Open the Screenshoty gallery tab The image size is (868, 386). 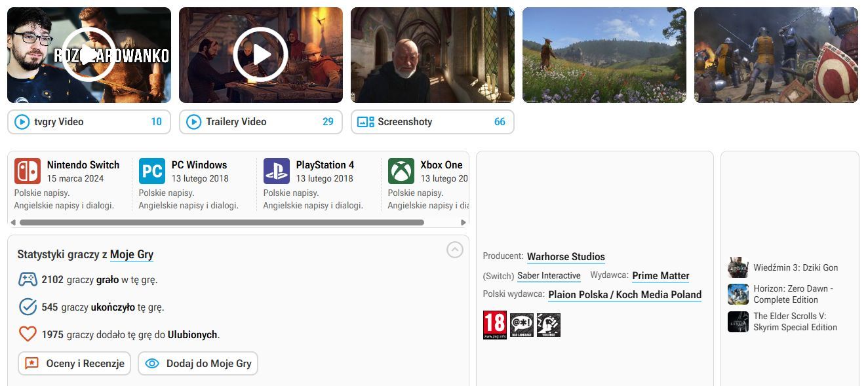pos(433,122)
